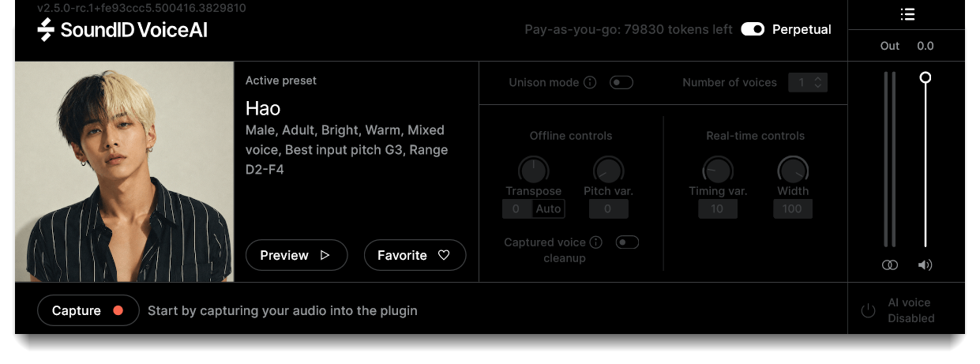Toggle the Perpetual license switch
This screenshot has height=364, width=980.
point(753,29)
